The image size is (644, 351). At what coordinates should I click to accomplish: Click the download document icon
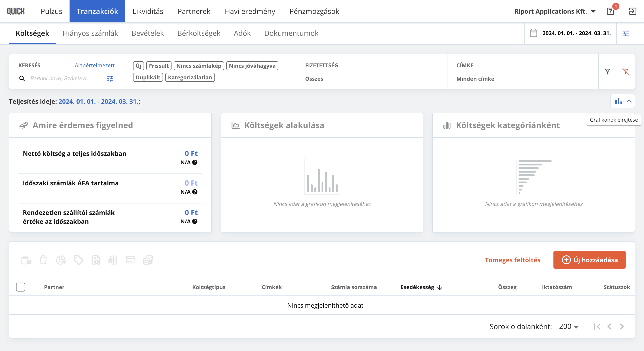pyautogui.click(x=96, y=260)
